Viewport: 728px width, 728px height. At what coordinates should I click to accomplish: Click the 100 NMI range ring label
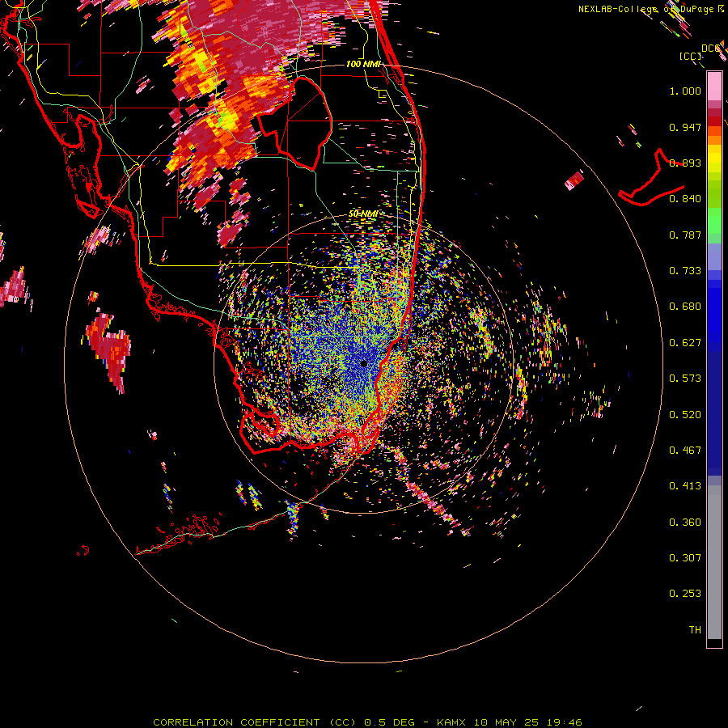(x=363, y=64)
